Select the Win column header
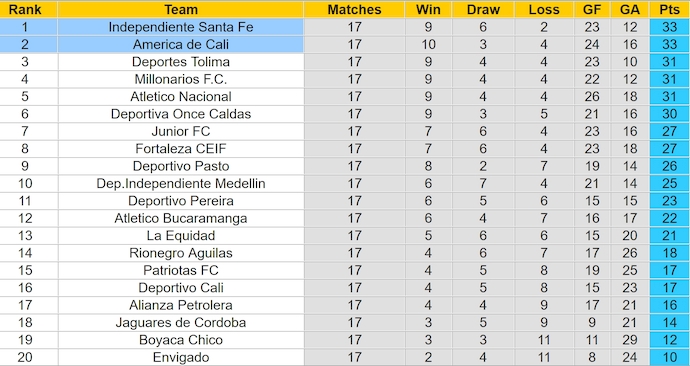The image size is (690, 366). (428, 9)
